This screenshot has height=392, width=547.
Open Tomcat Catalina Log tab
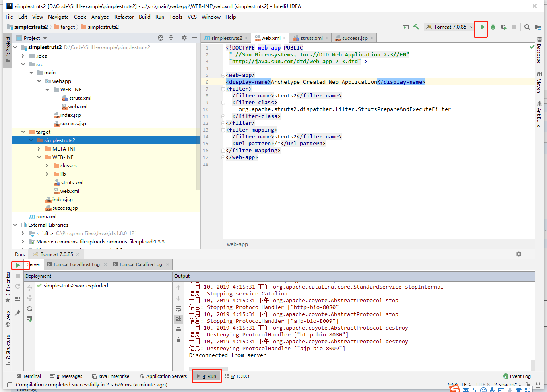coord(140,264)
